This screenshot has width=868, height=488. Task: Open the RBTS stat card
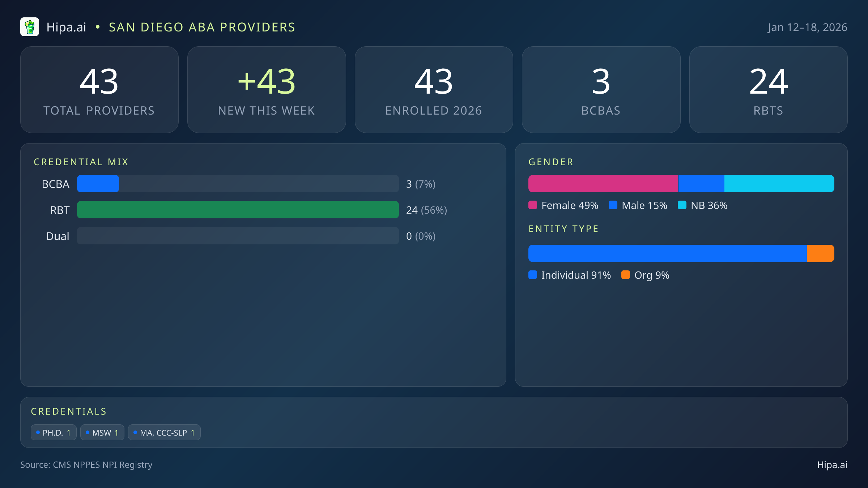tap(768, 89)
